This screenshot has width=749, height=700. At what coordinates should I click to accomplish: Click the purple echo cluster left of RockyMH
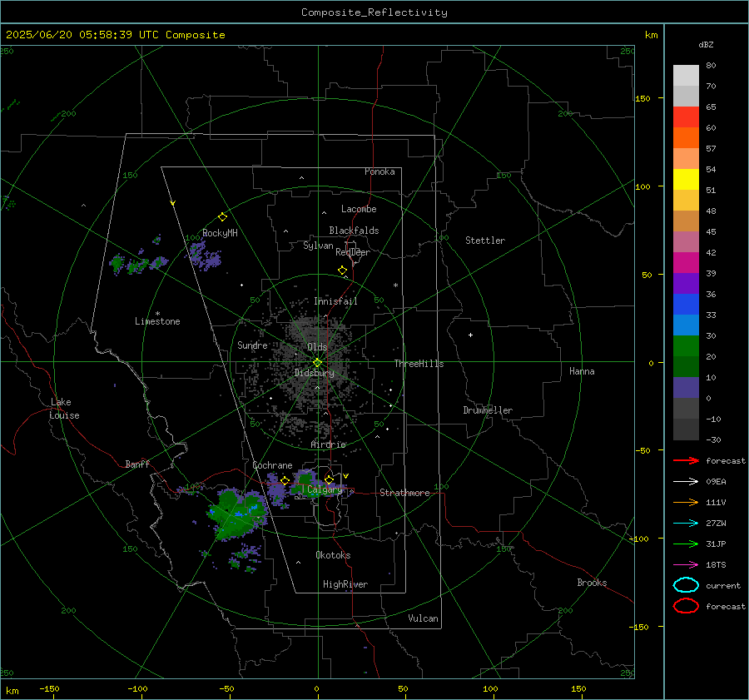tap(205, 256)
